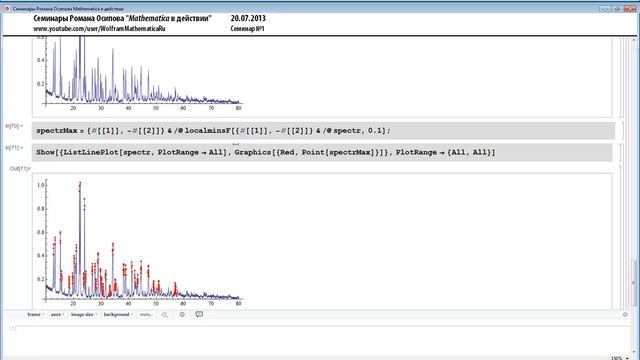This screenshot has width=640, height=360.
Task: Click the In[70] cell label
Action: click(x=14, y=126)
